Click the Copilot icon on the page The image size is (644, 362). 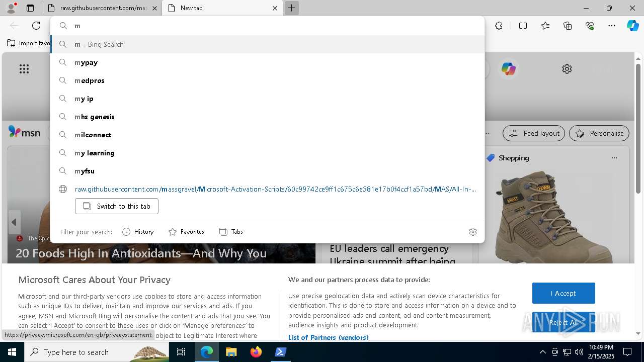coord(508,69)
